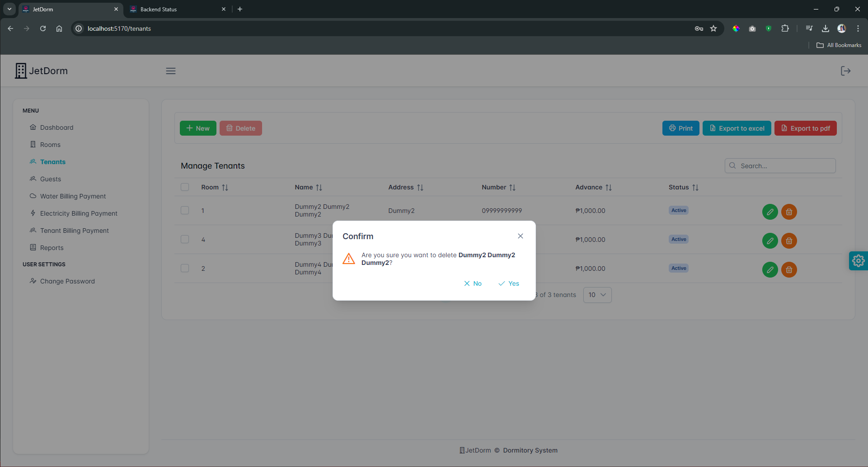Screen dimensions: 868x467
Task: Open browser downloads icon
Action: click(x=826, y=28)
